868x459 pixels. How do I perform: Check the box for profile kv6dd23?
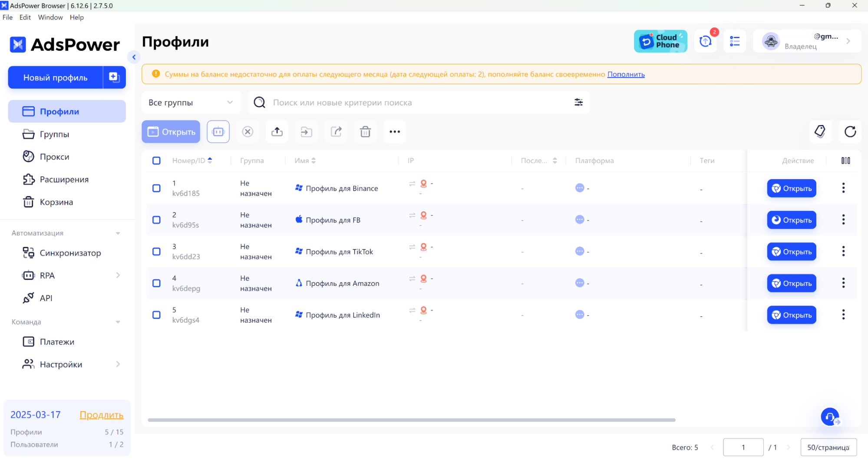pyautogui.click(x=156, y=251)
